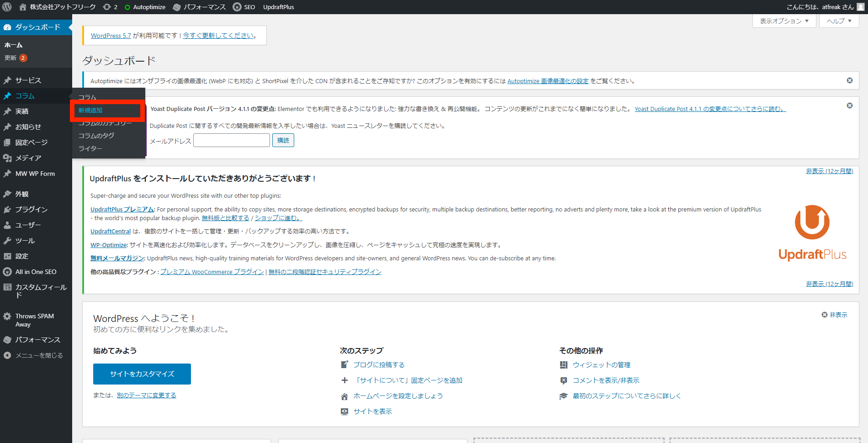Open the コラム sidebar menu
Screen dimensions: 868x443
(x=36, y=95)
